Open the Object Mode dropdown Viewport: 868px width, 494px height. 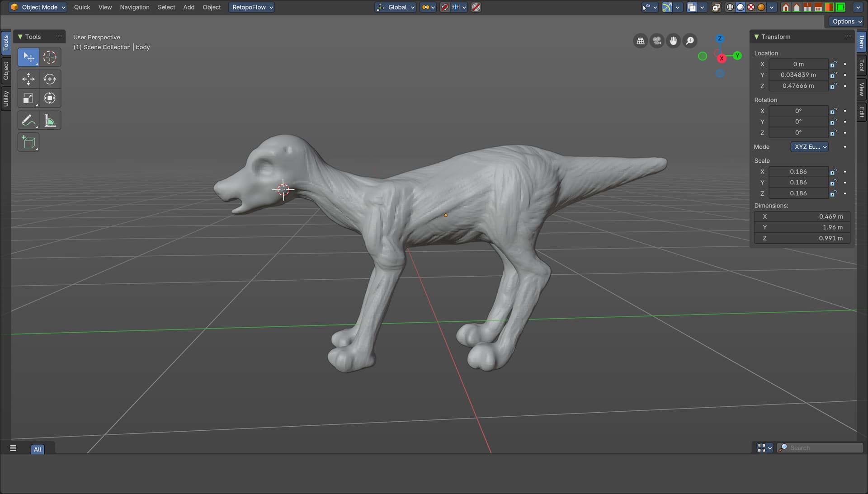tap(38, 7)
